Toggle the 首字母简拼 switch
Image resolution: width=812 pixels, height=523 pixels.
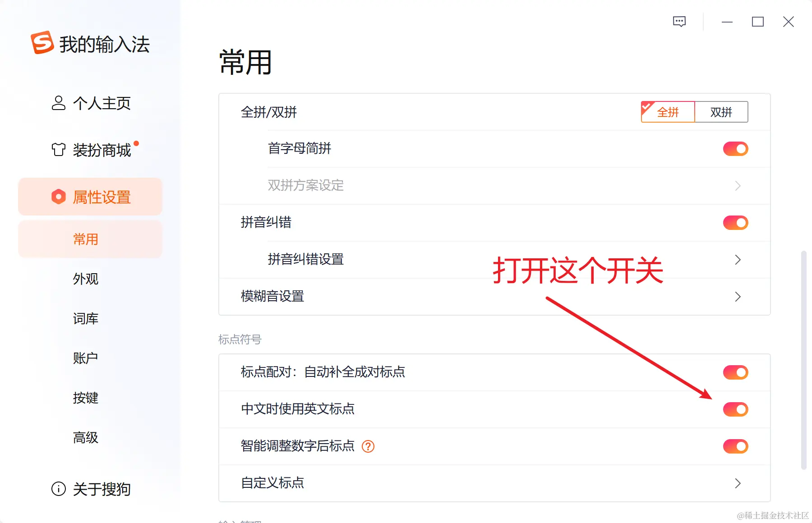click(x=736, y=149)
